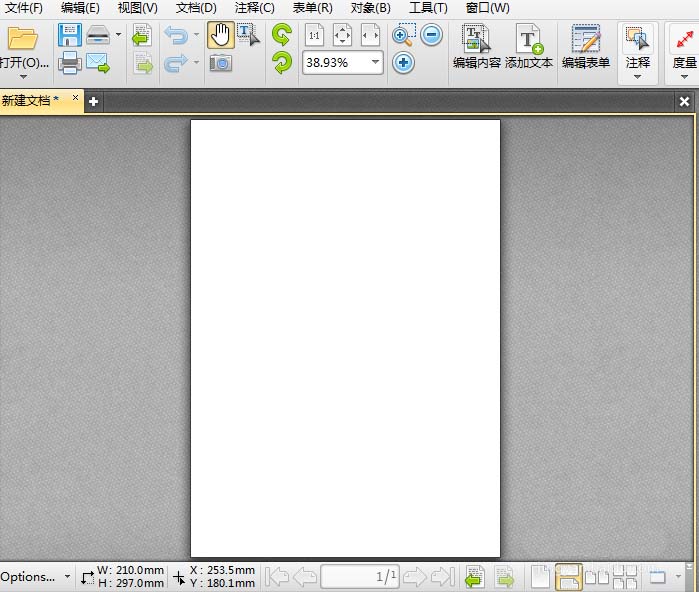The image size is (699, 592).
Task: Click the Send Email envelope icon
Action: click(98, 63)
